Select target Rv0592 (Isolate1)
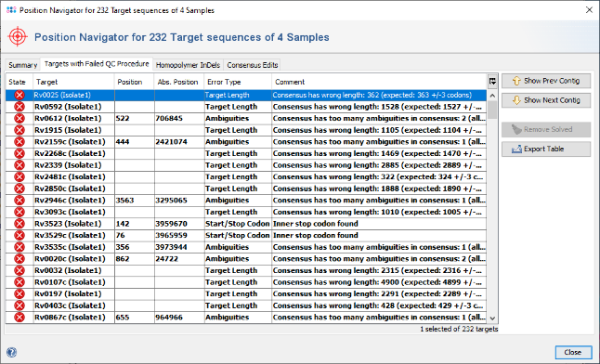The width and height of the screenshot is (600, 364). [x=68, y=107]
